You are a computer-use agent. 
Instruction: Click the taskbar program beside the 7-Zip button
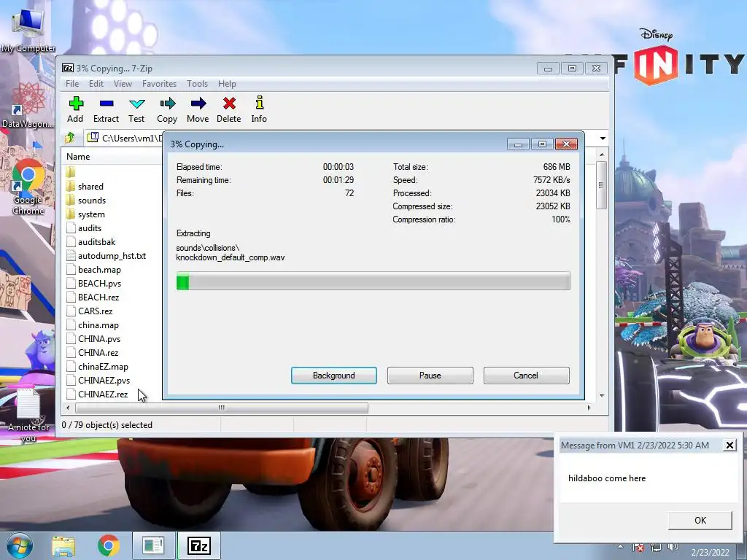pos(153,545)
